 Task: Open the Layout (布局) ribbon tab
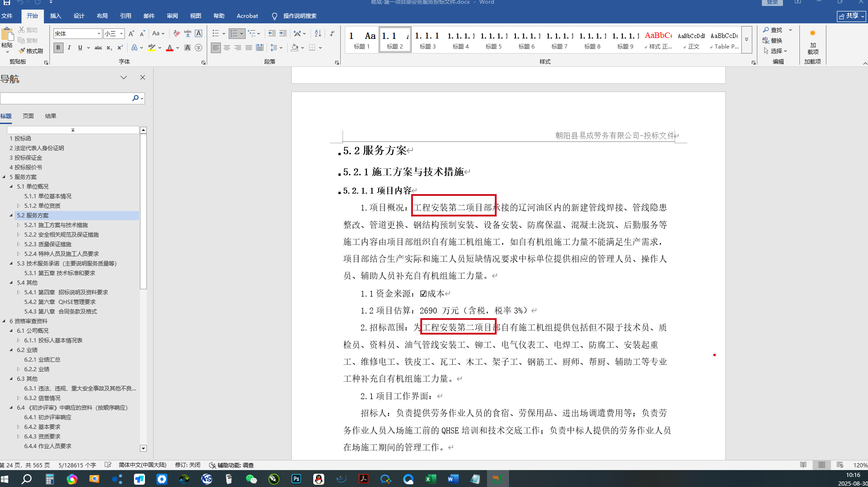coord(102,16)
